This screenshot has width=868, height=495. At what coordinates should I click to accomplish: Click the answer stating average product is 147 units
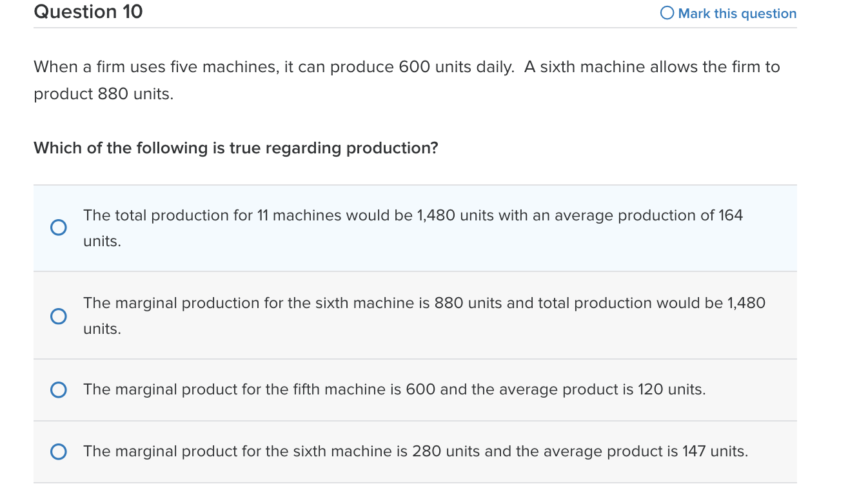coord(415,452)
